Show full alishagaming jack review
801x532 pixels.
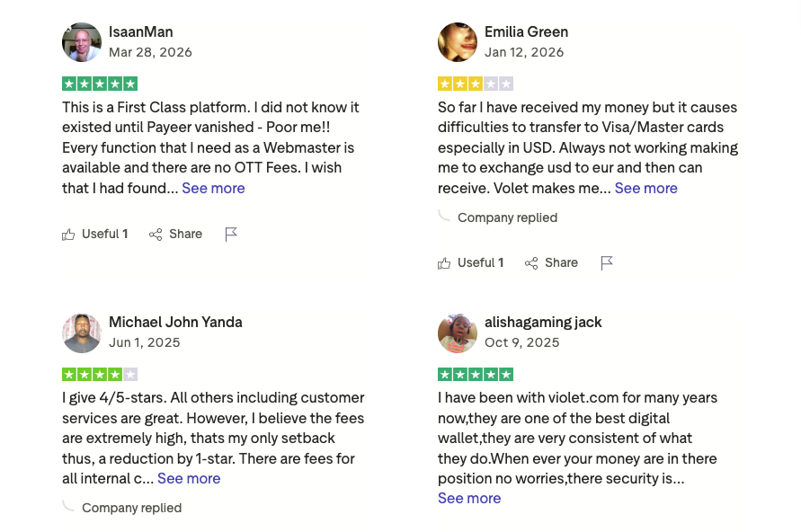coord(469,499)
